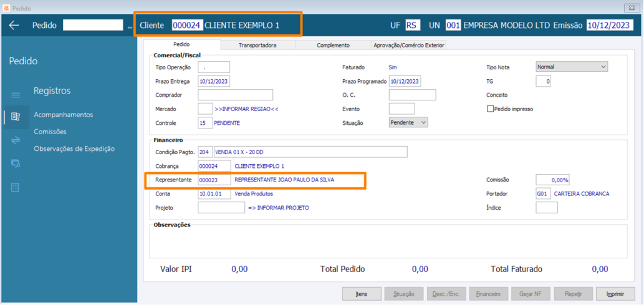This screenshot has width=644, height=307.
Task: Click the Gerar NF button
Action: tap(531, 295)
